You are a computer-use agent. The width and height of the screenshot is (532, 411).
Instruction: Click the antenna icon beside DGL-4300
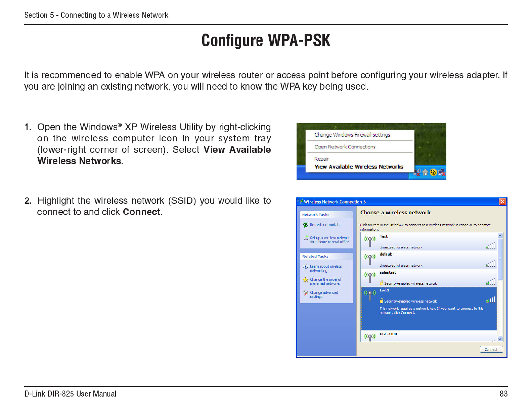[370, 337]
